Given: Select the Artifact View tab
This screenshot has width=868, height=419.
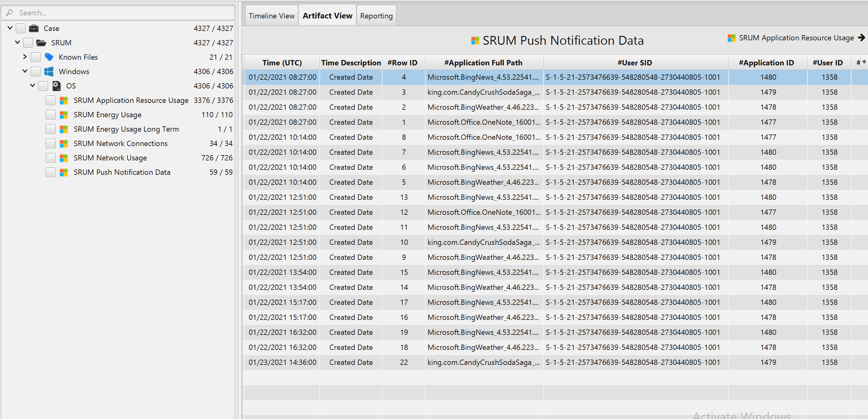Looking at the screenshot, I should coord(327,16).
